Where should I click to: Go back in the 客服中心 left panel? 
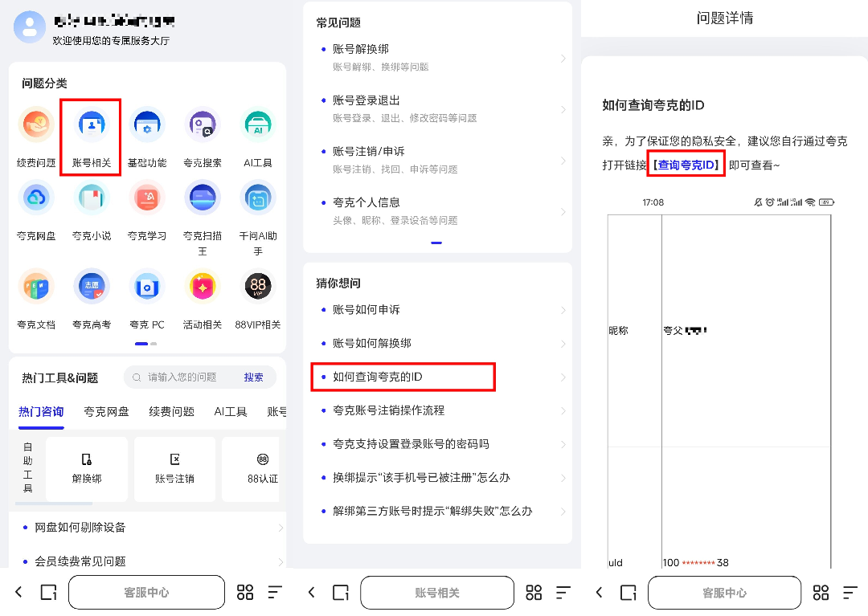tap(18, 592)
